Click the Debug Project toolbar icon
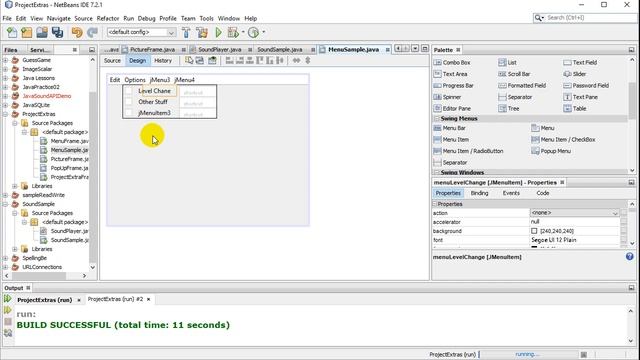The image size is (640, 360). click(x=233, y=32)
